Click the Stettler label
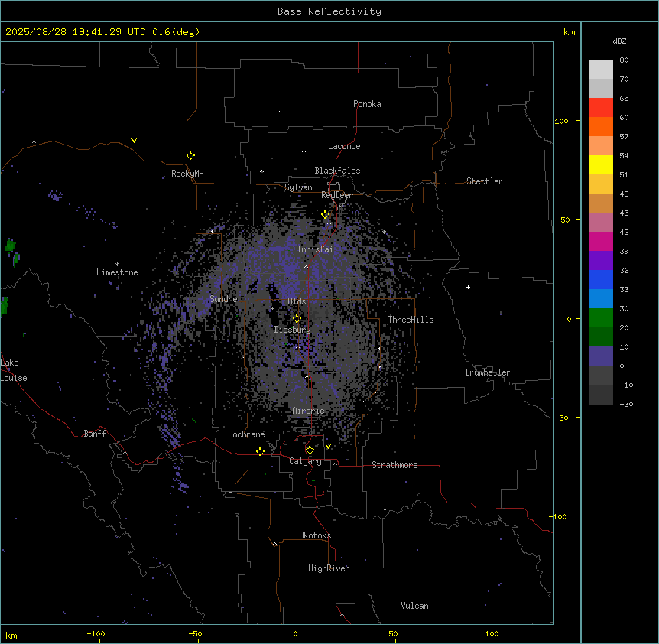 [485, 181]
